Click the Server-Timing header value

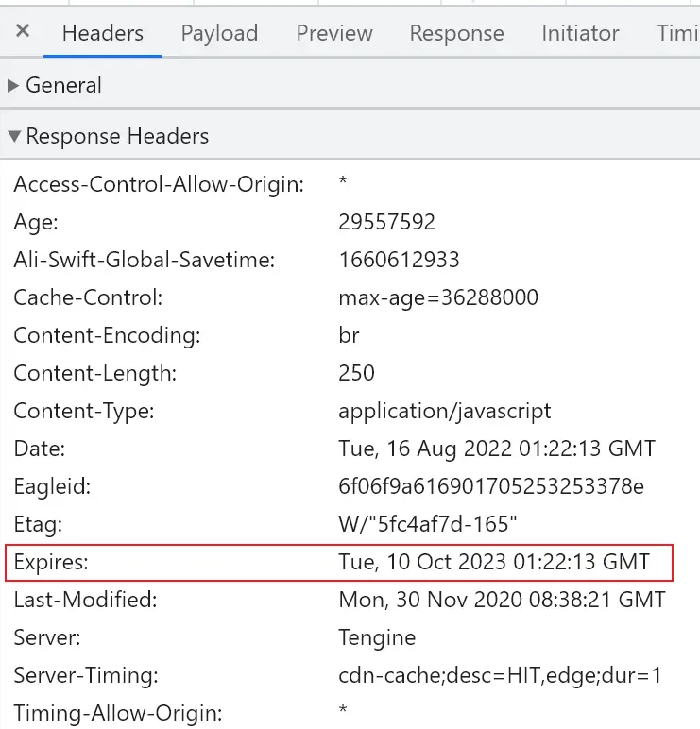500,675
